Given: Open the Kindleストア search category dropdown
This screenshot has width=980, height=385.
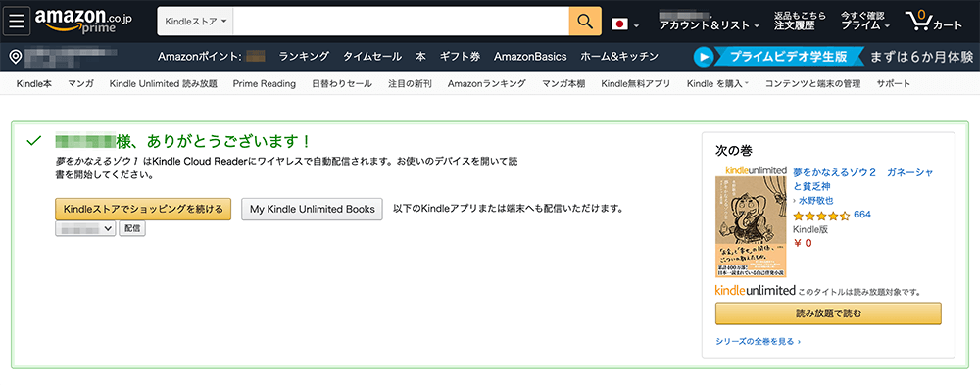Looking at the screenshot, I should pyautogui.click(x=196, y=22).
